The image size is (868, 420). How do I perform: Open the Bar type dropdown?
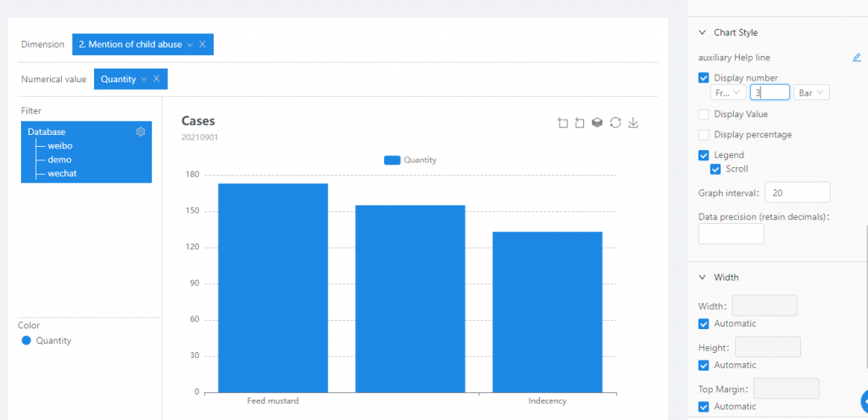coord(811,92)
